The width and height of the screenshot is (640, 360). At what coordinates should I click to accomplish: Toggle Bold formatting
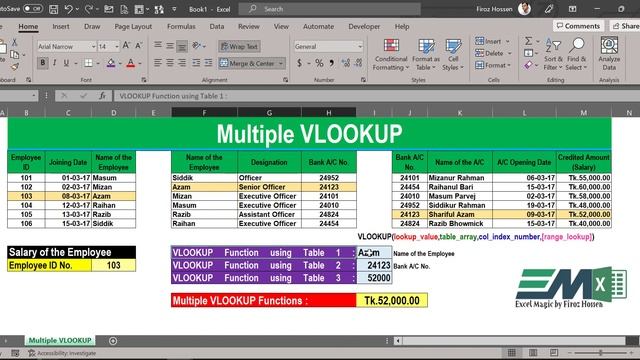pos(42,63)
